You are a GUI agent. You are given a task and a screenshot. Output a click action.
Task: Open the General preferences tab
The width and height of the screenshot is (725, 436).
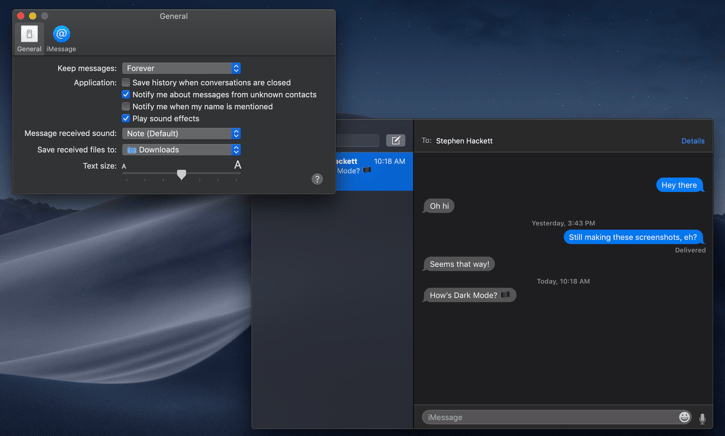29,38
